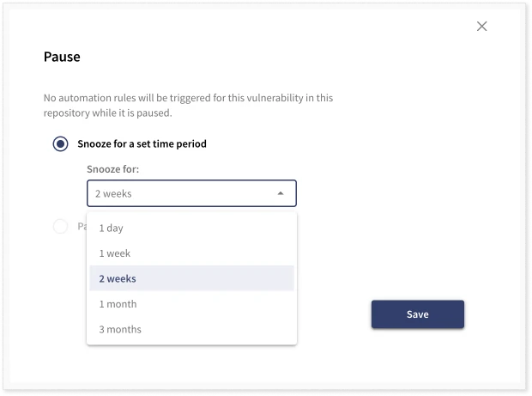This screenshot has width=532, height=396.
Task: Click the "Pause" dialog heading
Action: tap(62, 57)
